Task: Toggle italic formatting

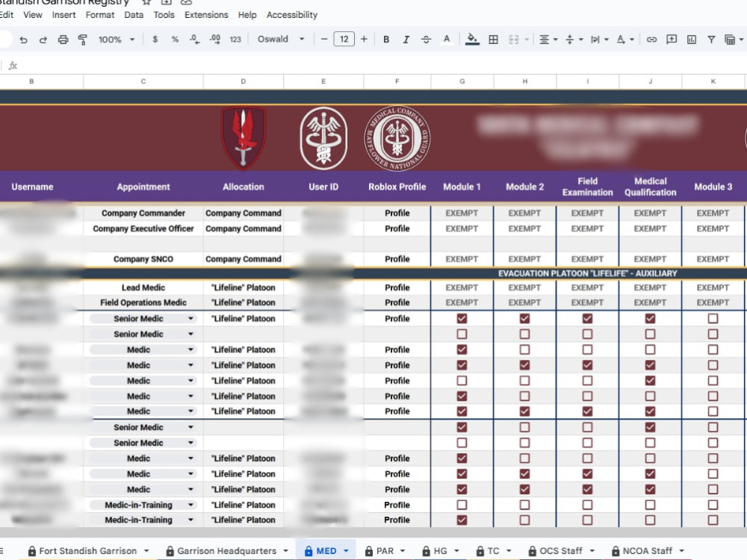Action: coord(406,40)
